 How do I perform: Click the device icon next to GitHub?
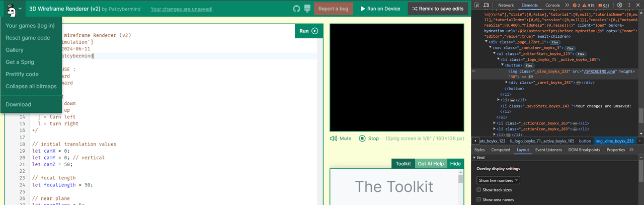306,9
